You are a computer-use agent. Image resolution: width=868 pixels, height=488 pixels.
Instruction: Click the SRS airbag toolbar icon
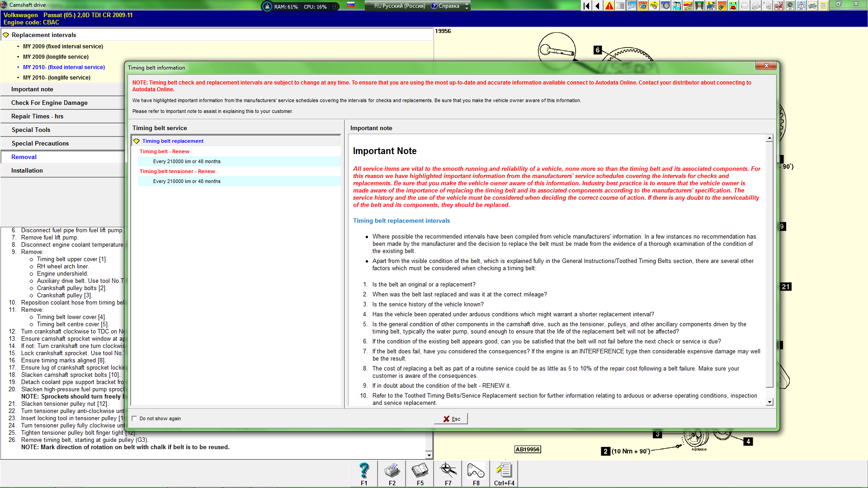[778, 6]
